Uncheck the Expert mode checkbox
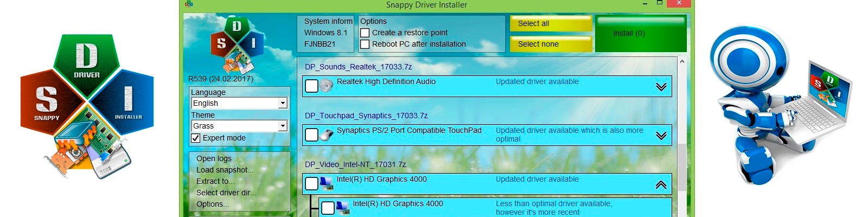 [x=196, y=138]
